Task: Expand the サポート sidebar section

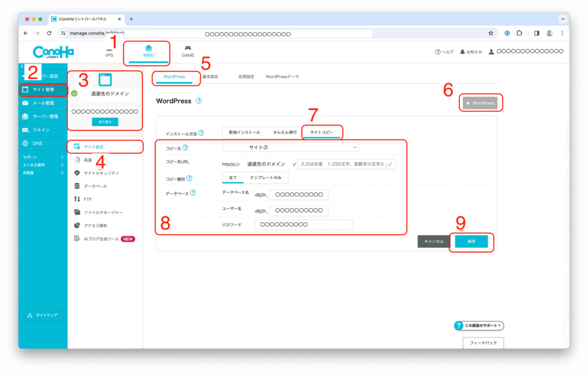Action: 42,157
